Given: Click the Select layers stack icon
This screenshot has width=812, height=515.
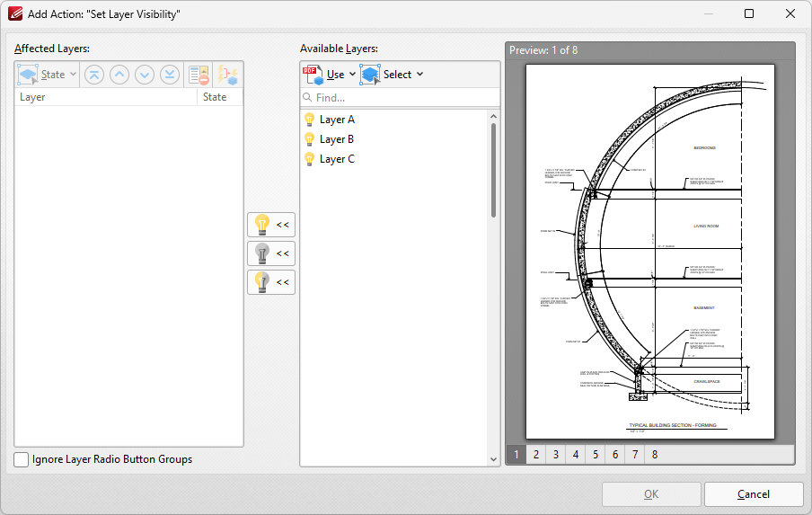Looking at the screenshot, I should coord(370,75).
